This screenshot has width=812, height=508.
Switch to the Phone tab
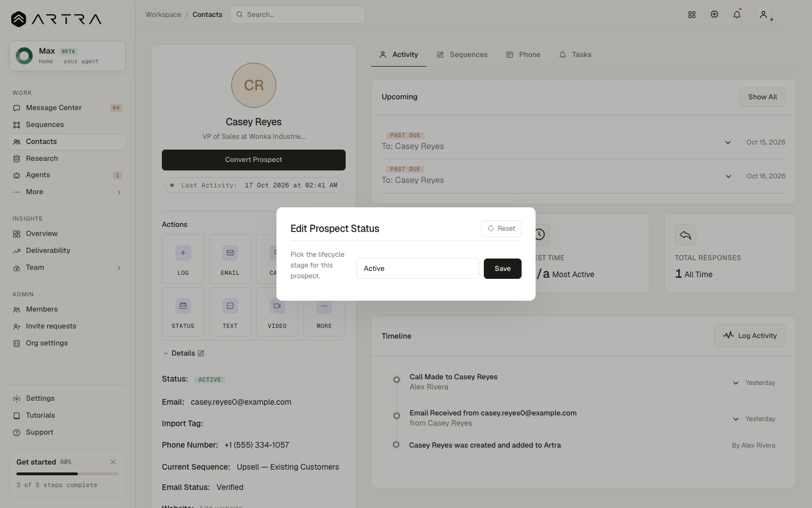[523, 55]
